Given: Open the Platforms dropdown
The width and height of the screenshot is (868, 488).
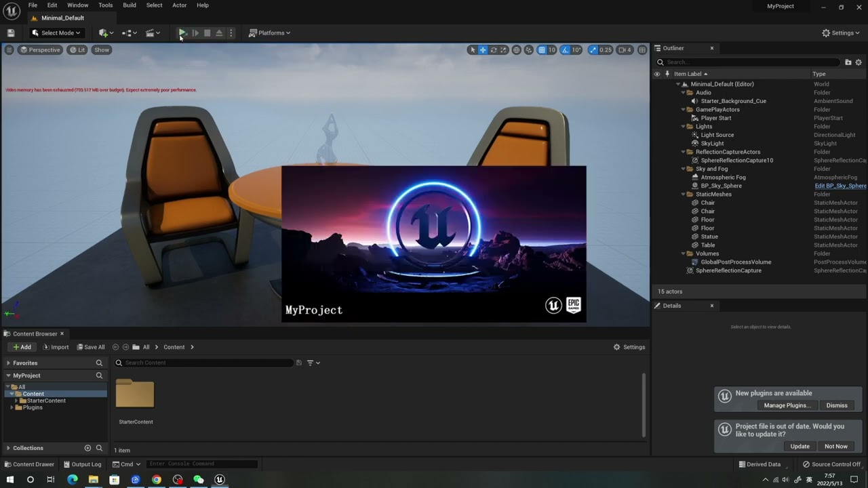Looking at the screenshot, I should [x=270, y=33].
